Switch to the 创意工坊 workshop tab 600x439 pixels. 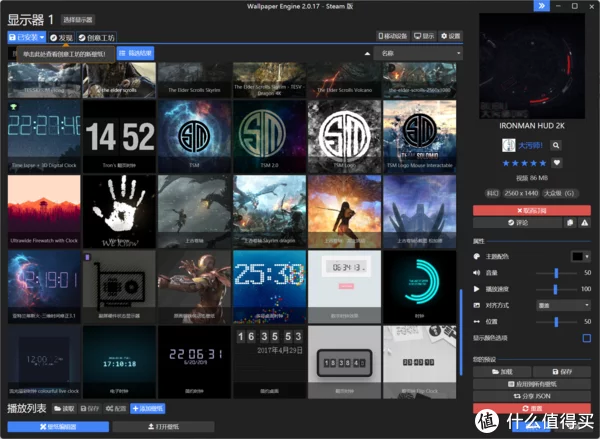point(96,37)
